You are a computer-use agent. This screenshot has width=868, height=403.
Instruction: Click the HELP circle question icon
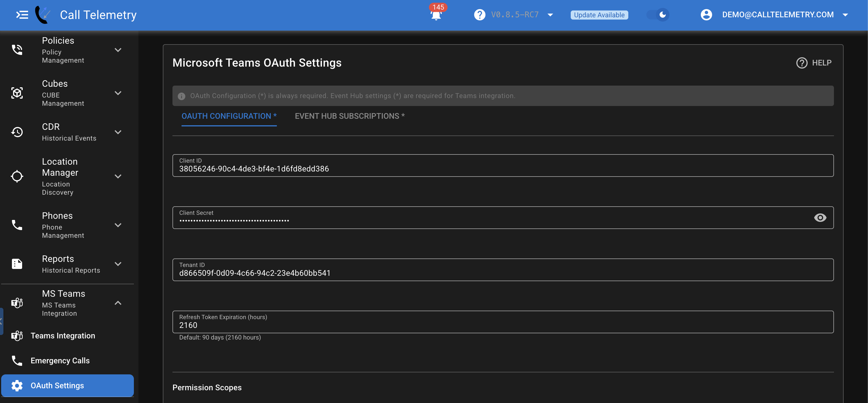click(x=802, y=63)
